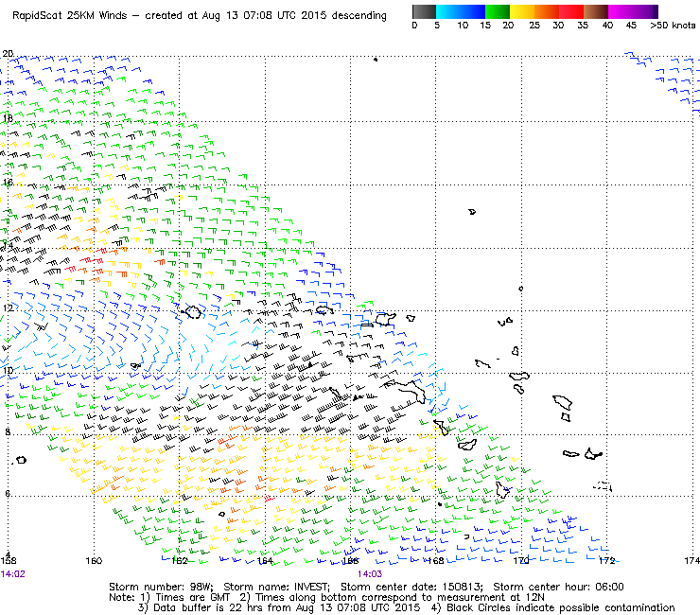Click the longitude label '162' on bottom axis
Viewport: 700px width, 615px height.
point(180,561)
